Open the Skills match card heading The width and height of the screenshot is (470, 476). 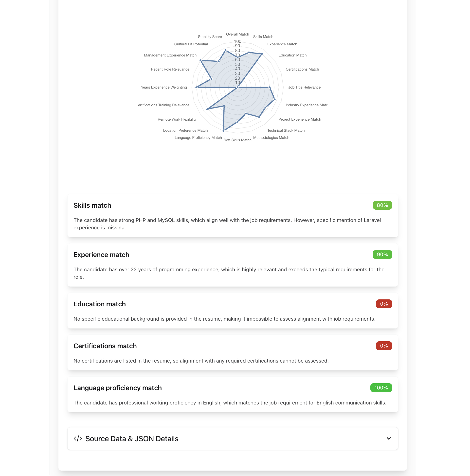coord(92,205)
